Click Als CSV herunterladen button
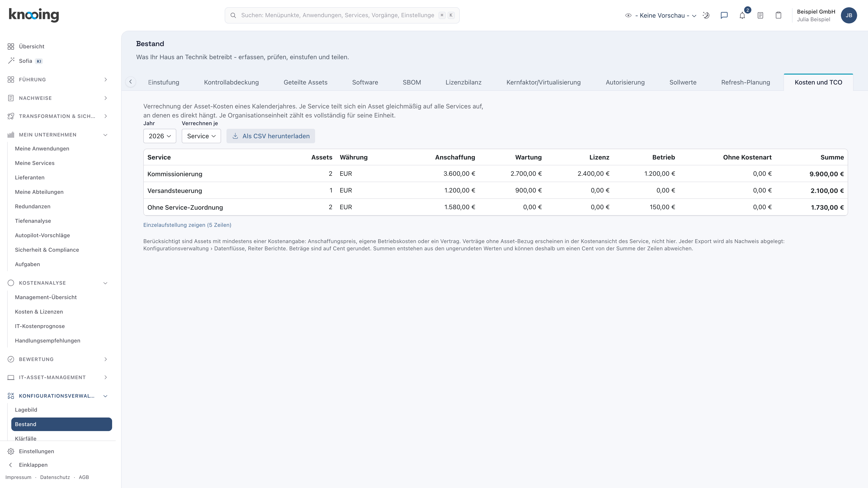The image size is (868, 488). tap(271, 136)
